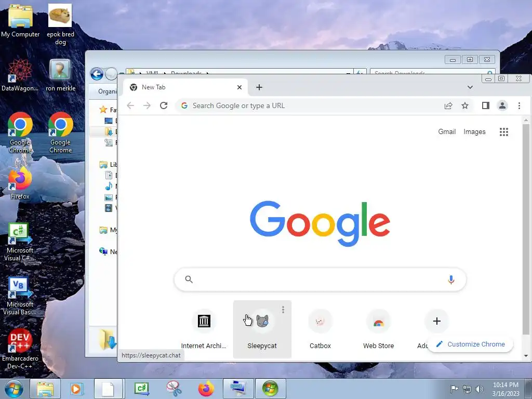Open Web Store shortcut

378,329
